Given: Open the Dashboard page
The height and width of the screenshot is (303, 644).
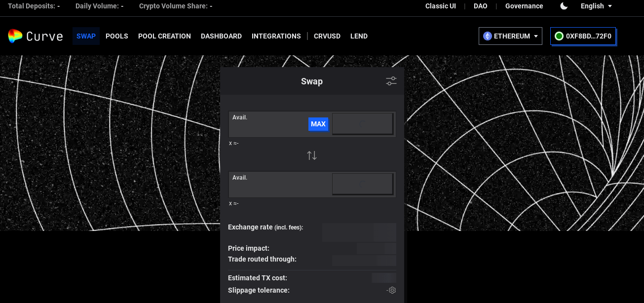Looking at the screenshot, I should tap(221, 36).
